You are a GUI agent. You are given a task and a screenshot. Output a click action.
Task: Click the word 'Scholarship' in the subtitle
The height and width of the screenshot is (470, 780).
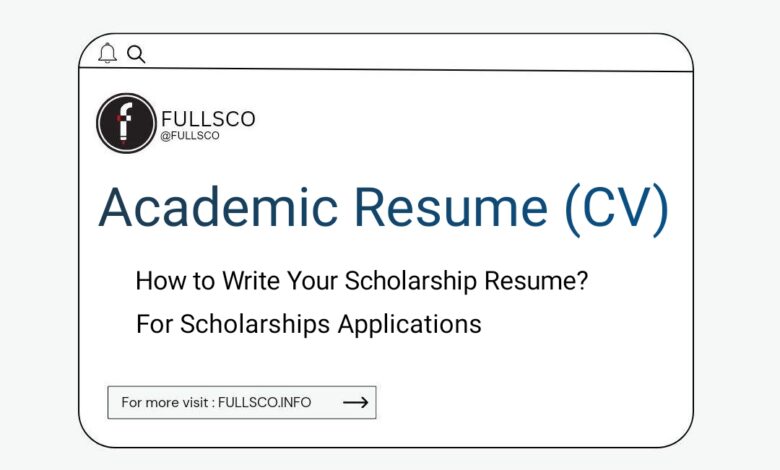point(411,281)
